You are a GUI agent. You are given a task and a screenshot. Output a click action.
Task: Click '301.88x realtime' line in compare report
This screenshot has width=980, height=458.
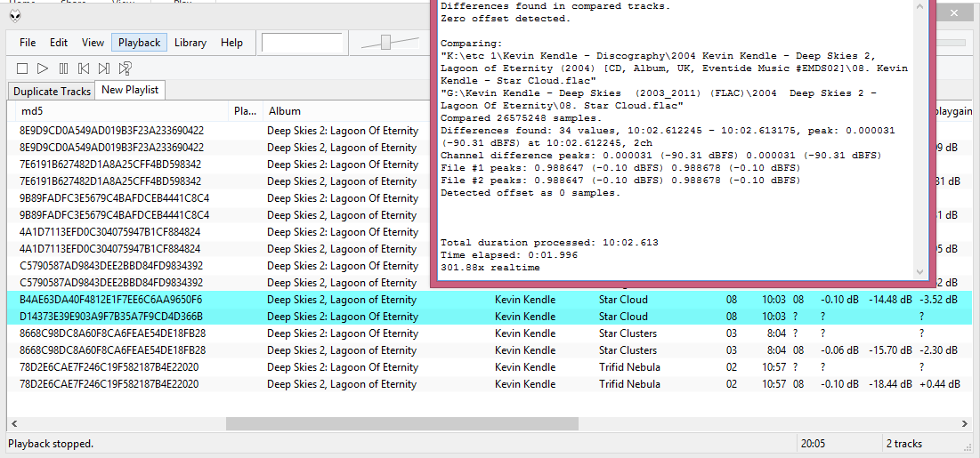point(490,268)
